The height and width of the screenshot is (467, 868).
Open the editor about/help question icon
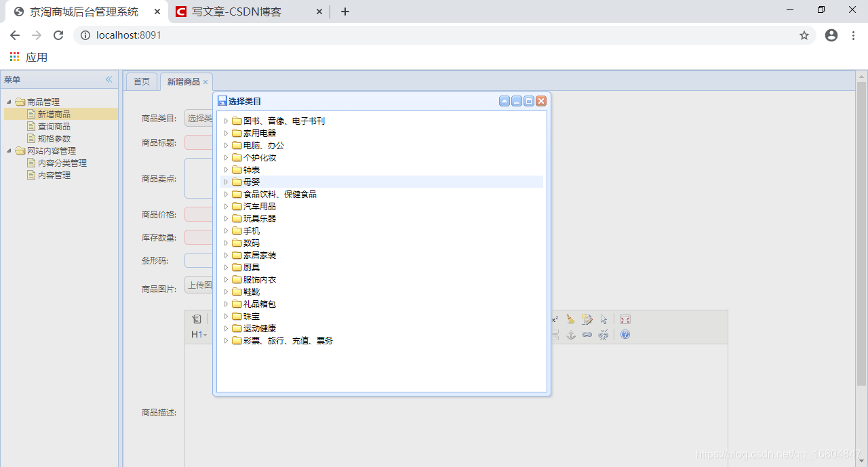[x=625, y=335]
